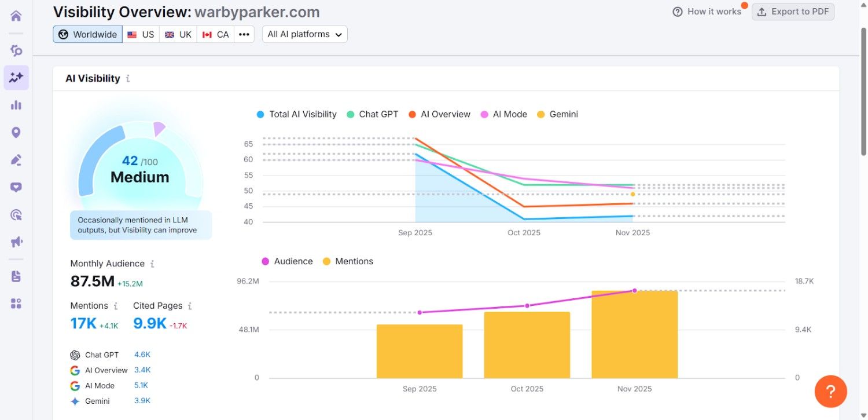Click the warbyparker.com domain title
This screenshot has height=420, width=868.
pyautogui.click(x=257, y=12)
